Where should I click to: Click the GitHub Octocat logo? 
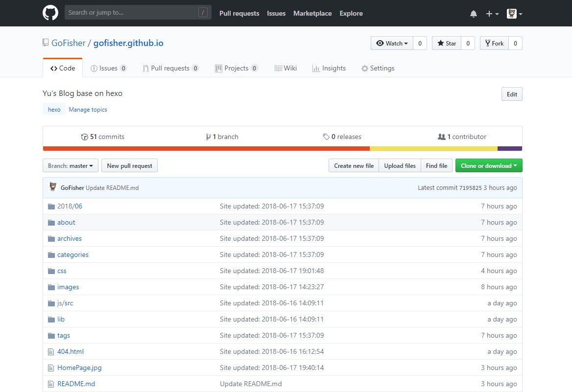point(50,13)
